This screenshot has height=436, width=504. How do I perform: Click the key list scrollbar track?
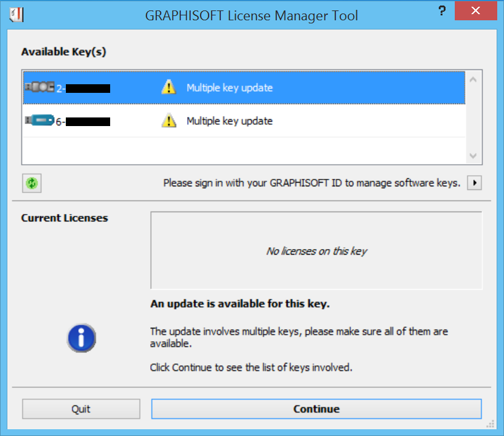[473, 117]
